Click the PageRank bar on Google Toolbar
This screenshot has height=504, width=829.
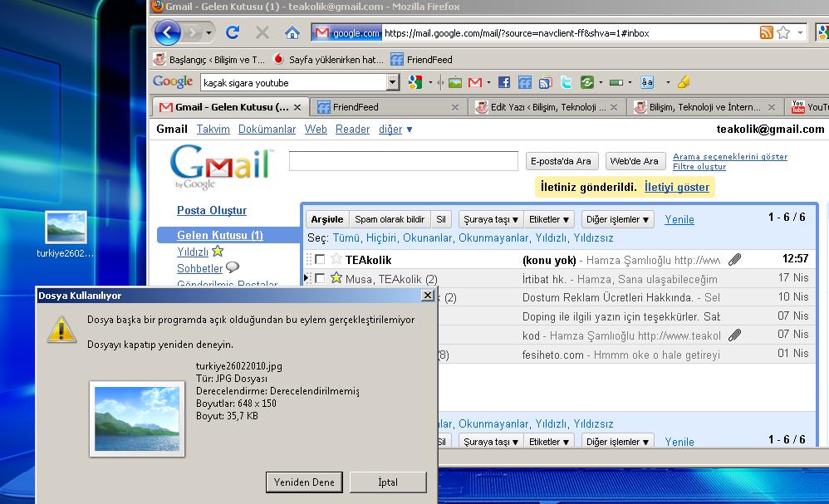pyautogui.click(x=616, y=82)
